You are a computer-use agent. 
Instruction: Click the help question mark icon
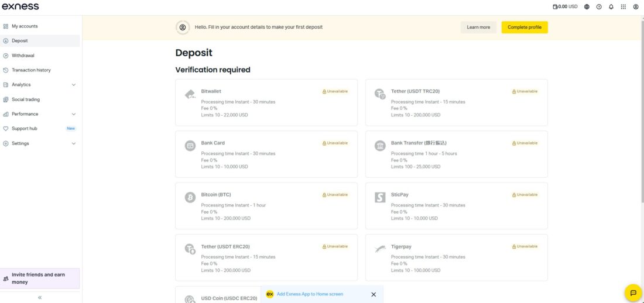[x=599, y=7]
